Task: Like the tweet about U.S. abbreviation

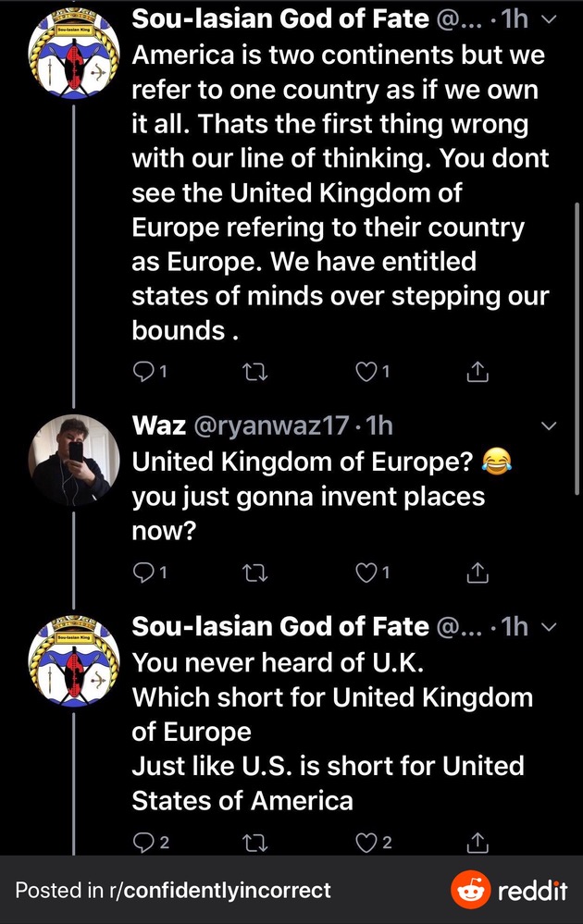Action: (367, 842)
